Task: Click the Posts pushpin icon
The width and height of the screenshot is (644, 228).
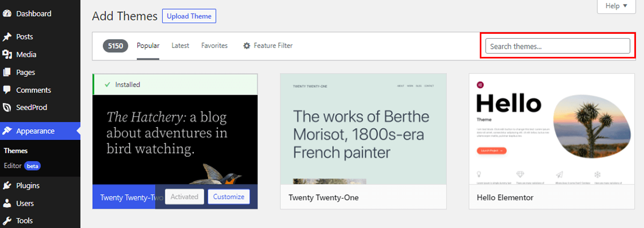Action: point(7,37)
